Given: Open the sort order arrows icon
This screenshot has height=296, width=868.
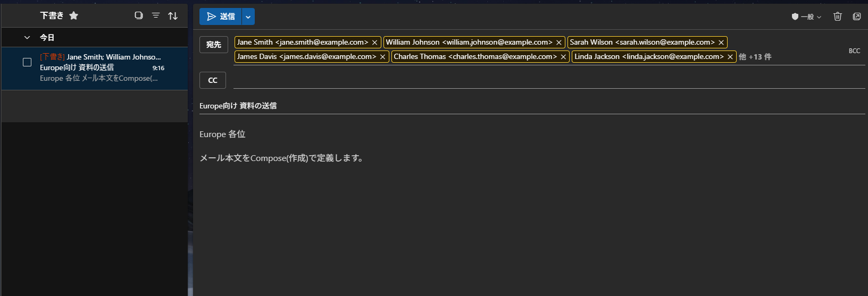Looking at the screenshot, I should [x=173, y=16].
